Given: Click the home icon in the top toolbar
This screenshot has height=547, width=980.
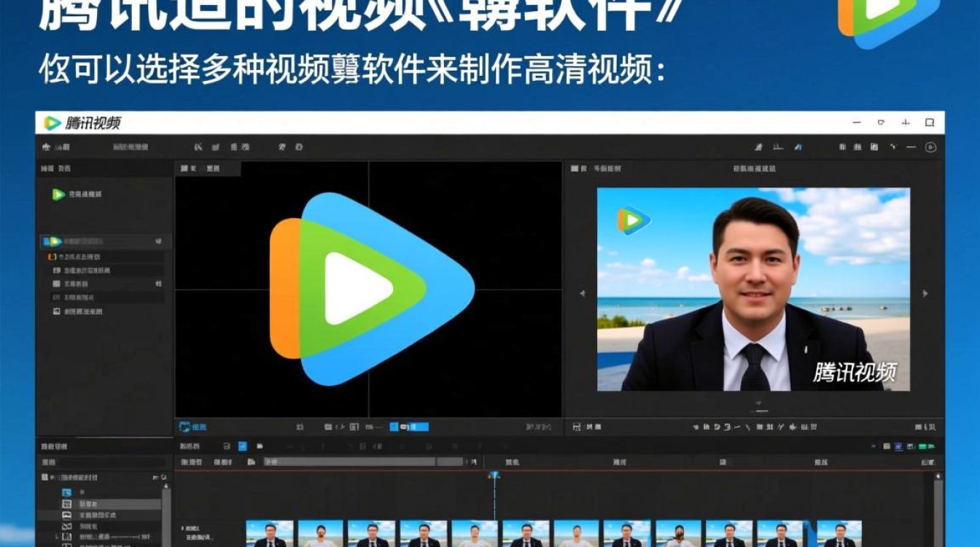Looking at the screenshot, I should coord(47,147).
